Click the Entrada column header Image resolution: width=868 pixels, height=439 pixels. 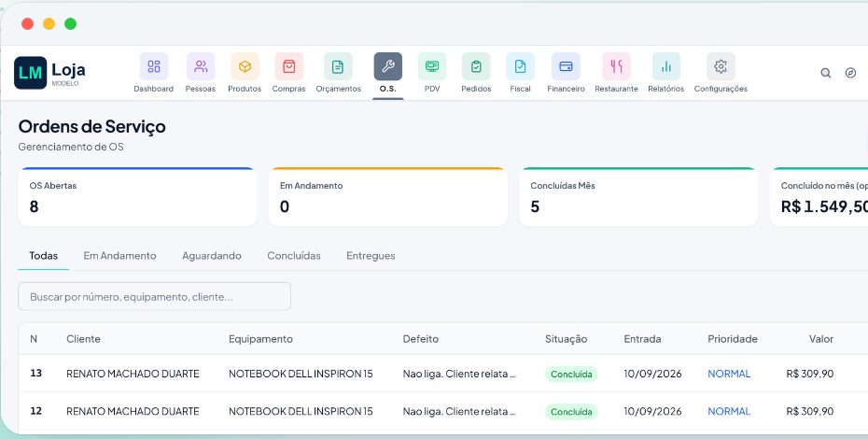coord(642,339)
